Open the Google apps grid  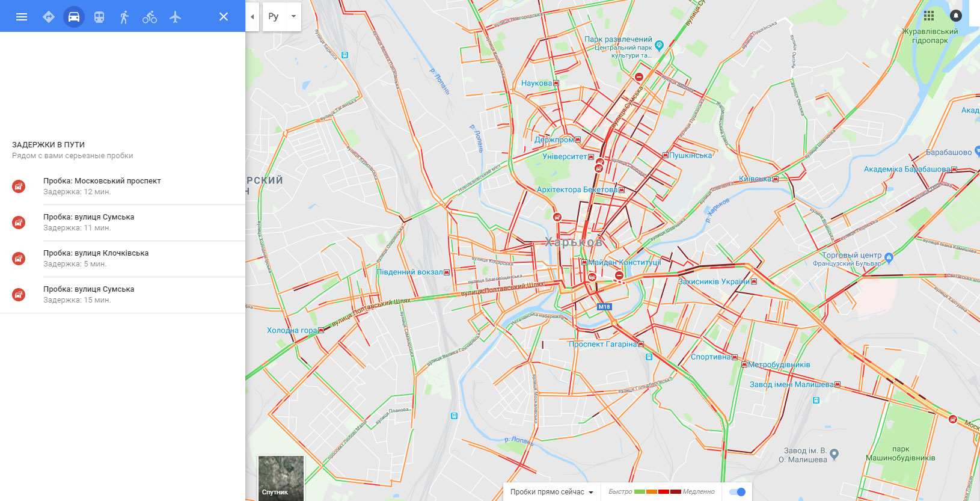pyautogui.click(x=929, y=16)
